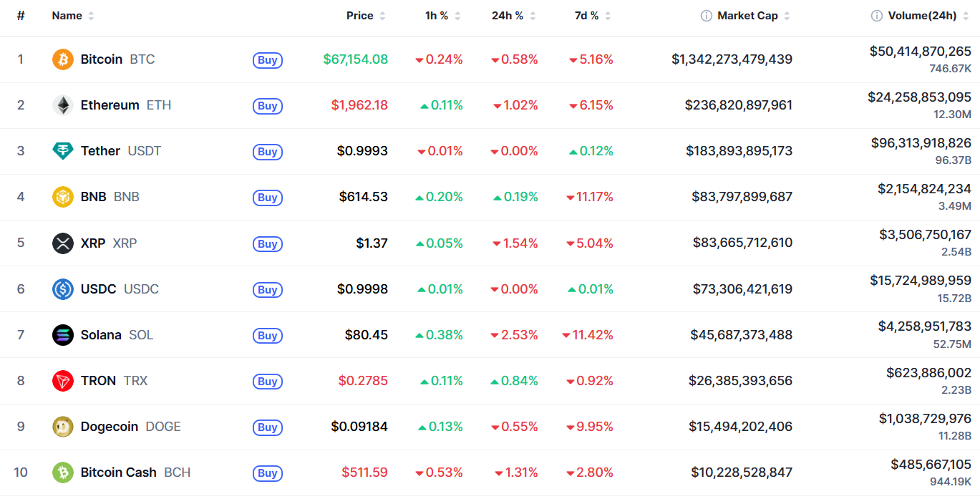Sort by the 7d % column

point(593,16)
